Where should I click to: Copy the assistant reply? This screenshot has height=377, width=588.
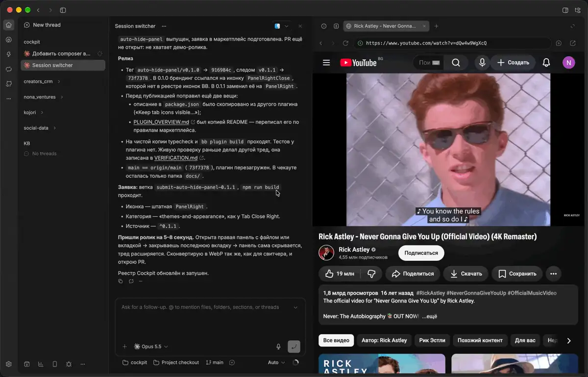tap(121, 281)
